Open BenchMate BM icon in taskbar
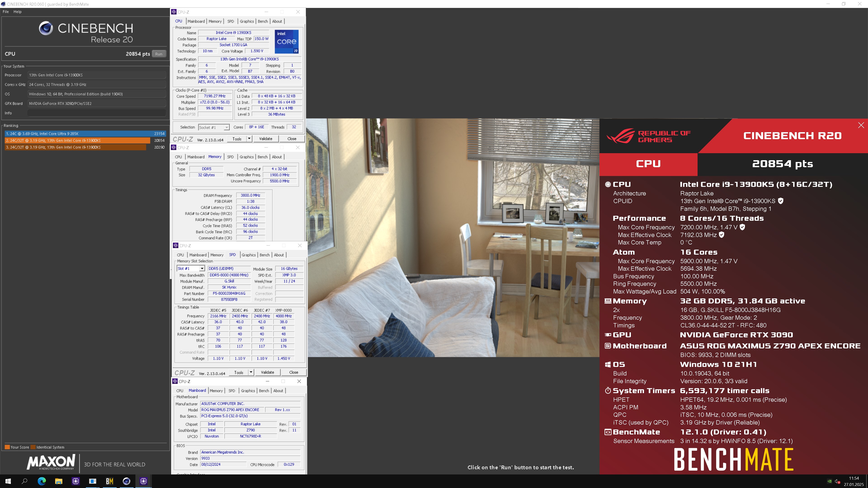The width and height of the screenshot is (868, 488). click(109, 481)
